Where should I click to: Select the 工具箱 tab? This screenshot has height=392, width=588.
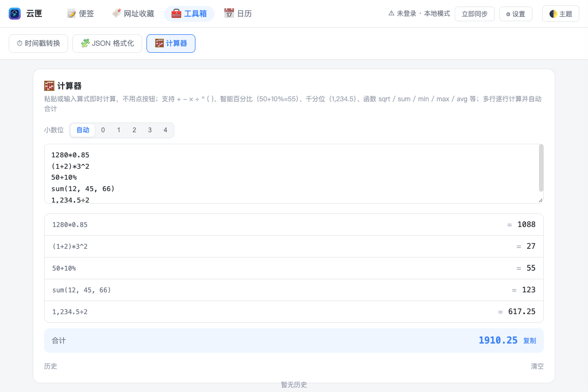[x=189, y=14]
